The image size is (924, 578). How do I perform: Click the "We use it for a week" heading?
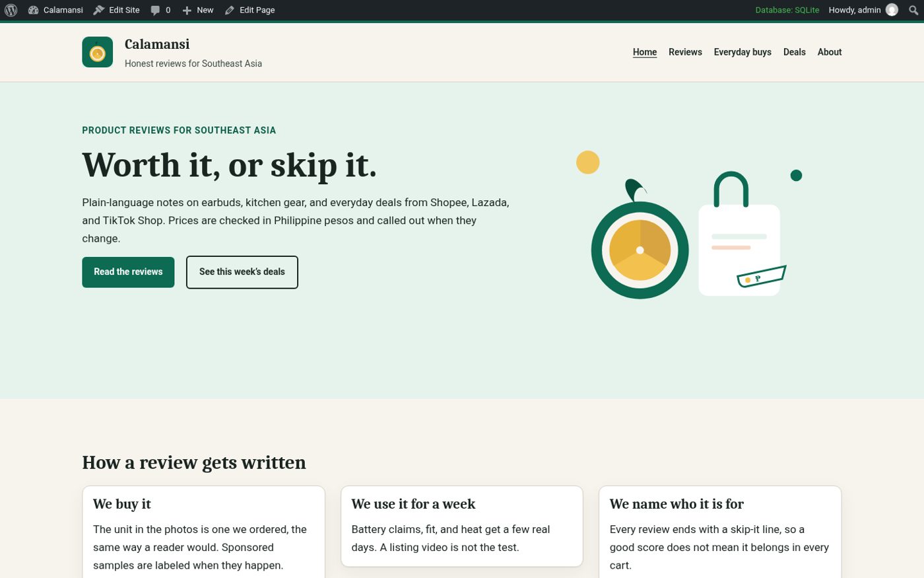coord(413,504)
